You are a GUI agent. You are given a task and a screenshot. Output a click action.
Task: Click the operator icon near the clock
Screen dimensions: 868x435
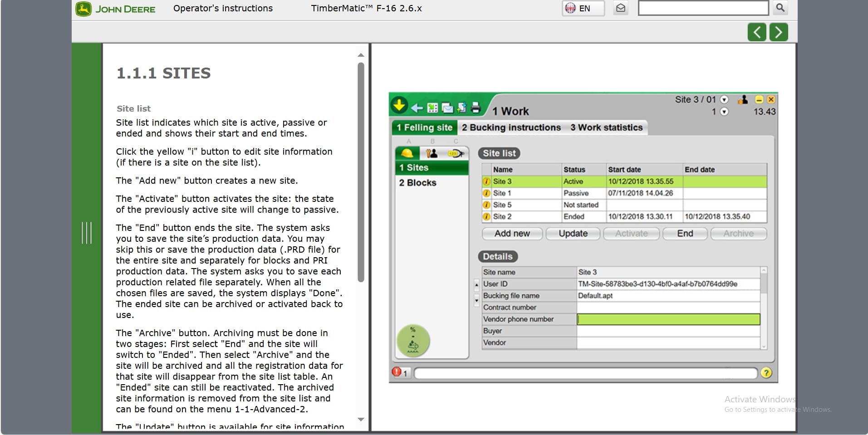[x=743, y=99]
